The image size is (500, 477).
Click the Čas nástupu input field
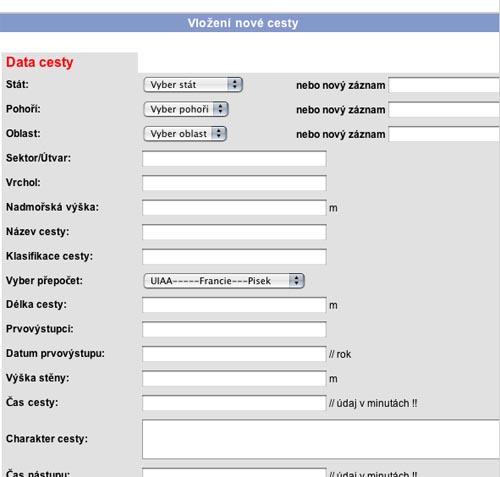(234, 473)
